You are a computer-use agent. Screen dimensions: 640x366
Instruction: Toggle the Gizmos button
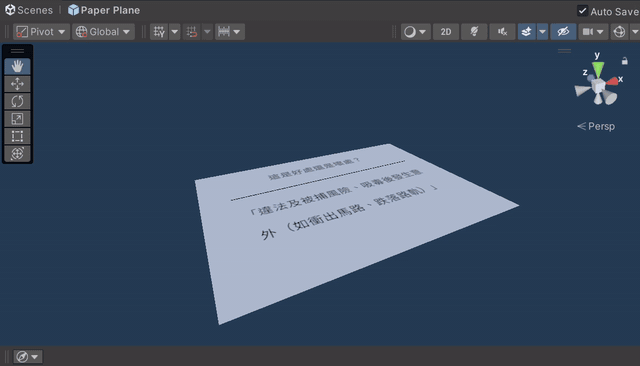click(x=619, y=32)
